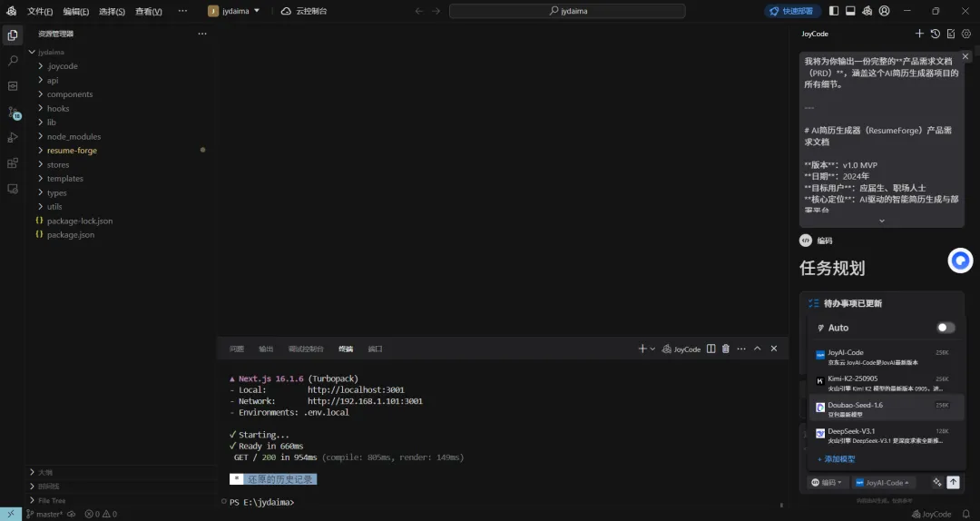Open notifications bell in status bar
This screenshot has width=980, height=521.
click(966, 514)
